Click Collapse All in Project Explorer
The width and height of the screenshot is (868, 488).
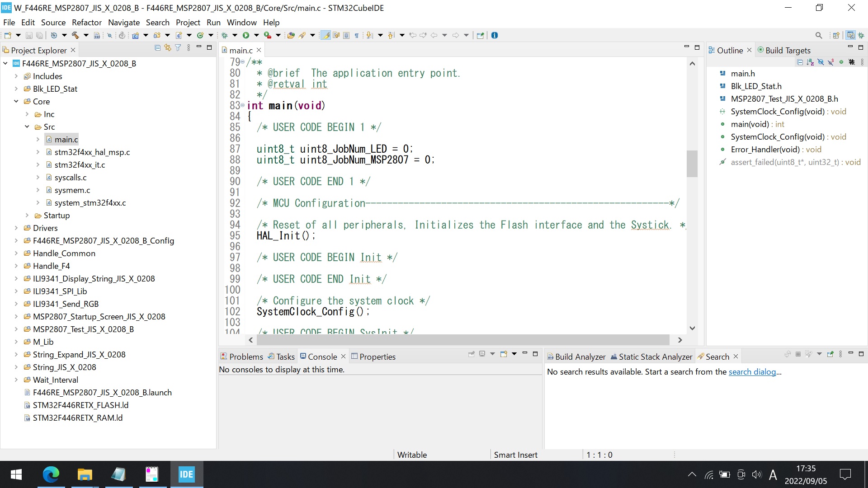(x=157, y=47)
